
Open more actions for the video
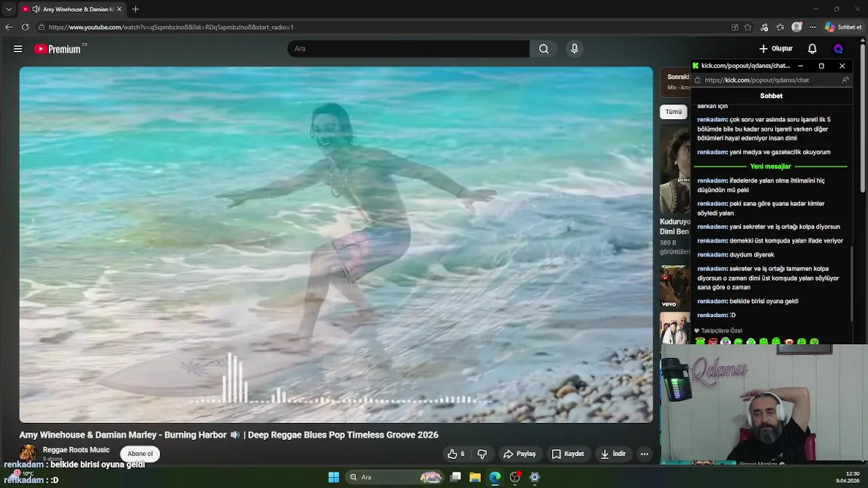click(645, 453)
